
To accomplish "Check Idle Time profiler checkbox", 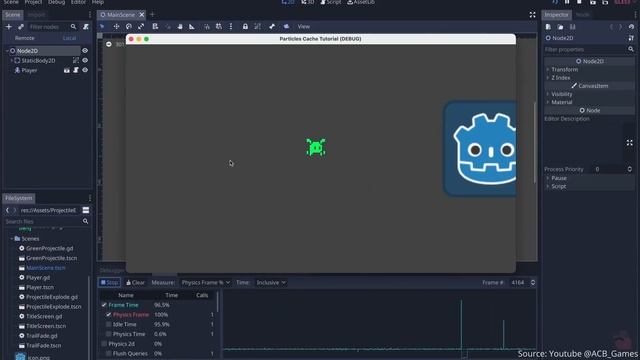I will tap(109, 324).
